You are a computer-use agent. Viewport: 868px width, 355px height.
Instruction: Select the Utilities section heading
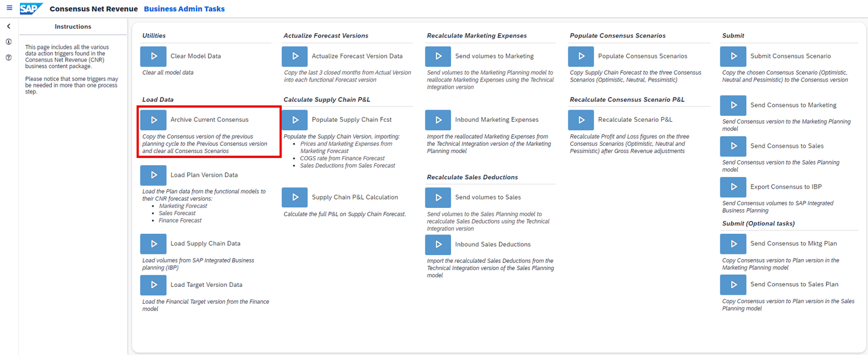tap(154, 36)
